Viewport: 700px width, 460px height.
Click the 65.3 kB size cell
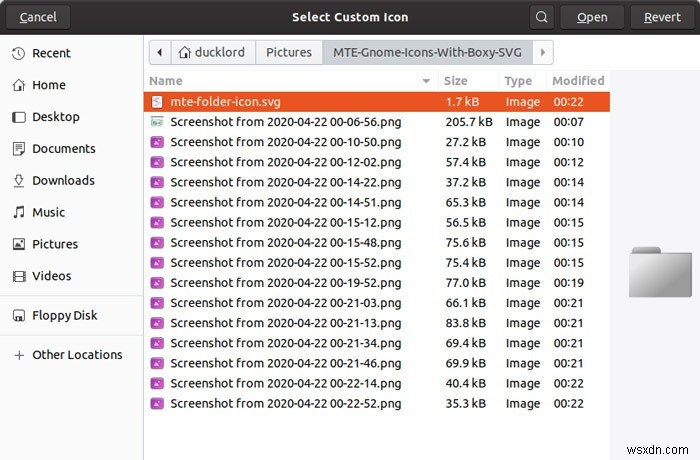[466, 202]
